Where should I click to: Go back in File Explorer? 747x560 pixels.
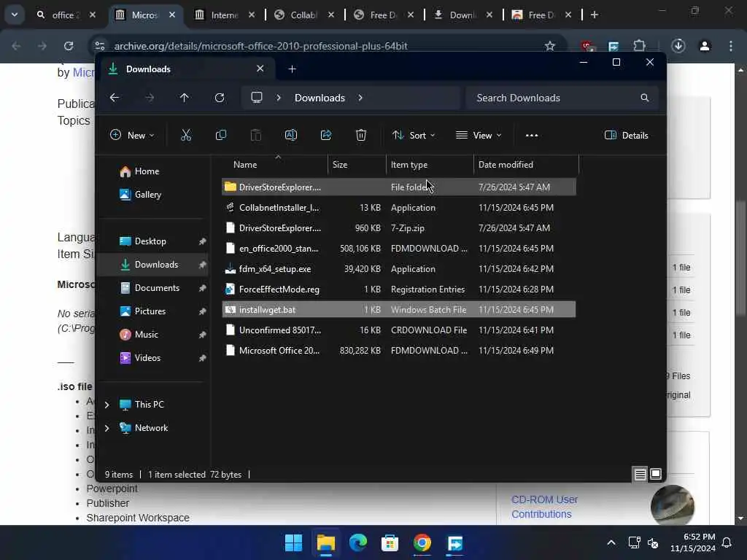[x=115, y=98]
